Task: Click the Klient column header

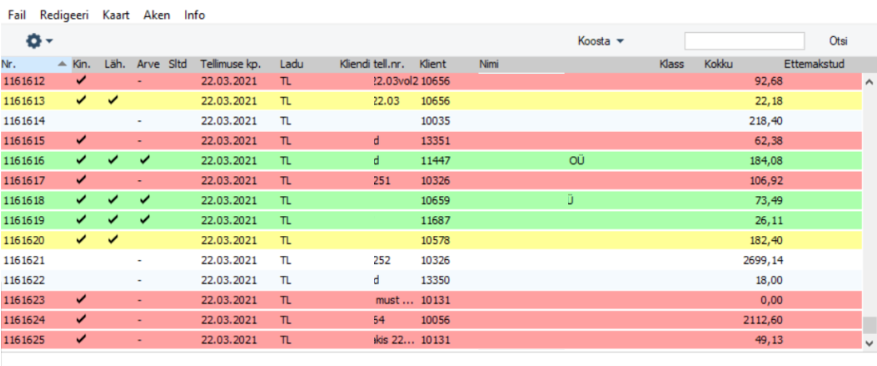Action: (433, 64)
